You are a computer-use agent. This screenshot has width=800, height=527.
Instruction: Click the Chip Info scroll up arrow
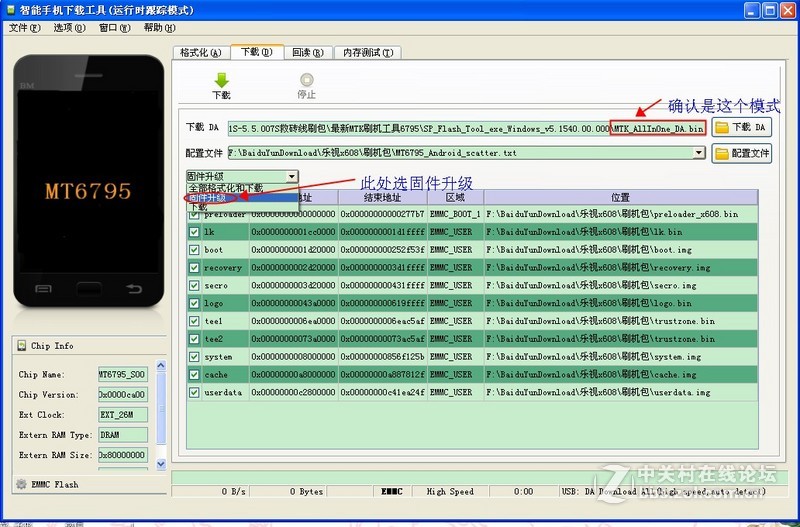pos(161,365)
